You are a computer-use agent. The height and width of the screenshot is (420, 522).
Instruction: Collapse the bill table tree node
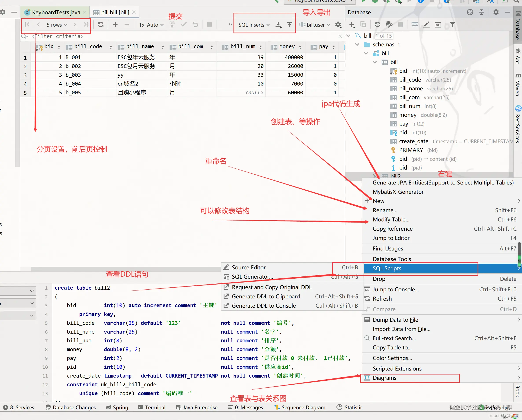(x=375, y=62)
